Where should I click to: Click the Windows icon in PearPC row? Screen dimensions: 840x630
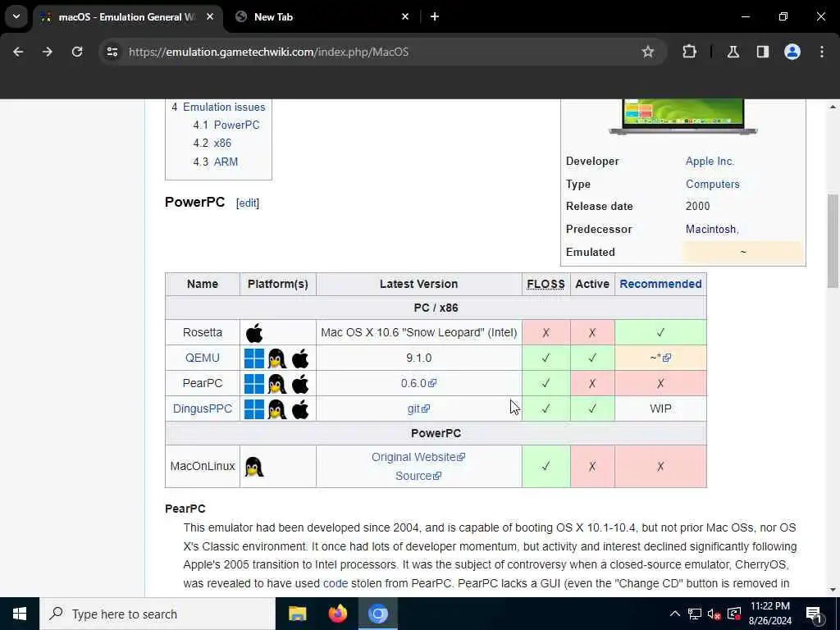tap(254, 384)
